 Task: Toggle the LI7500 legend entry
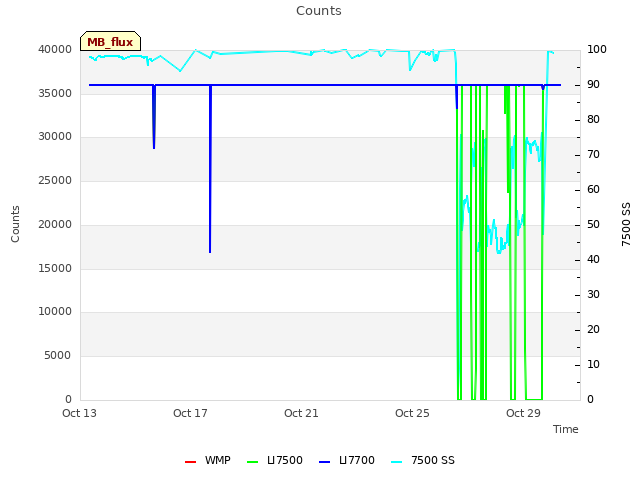point(275,460)
